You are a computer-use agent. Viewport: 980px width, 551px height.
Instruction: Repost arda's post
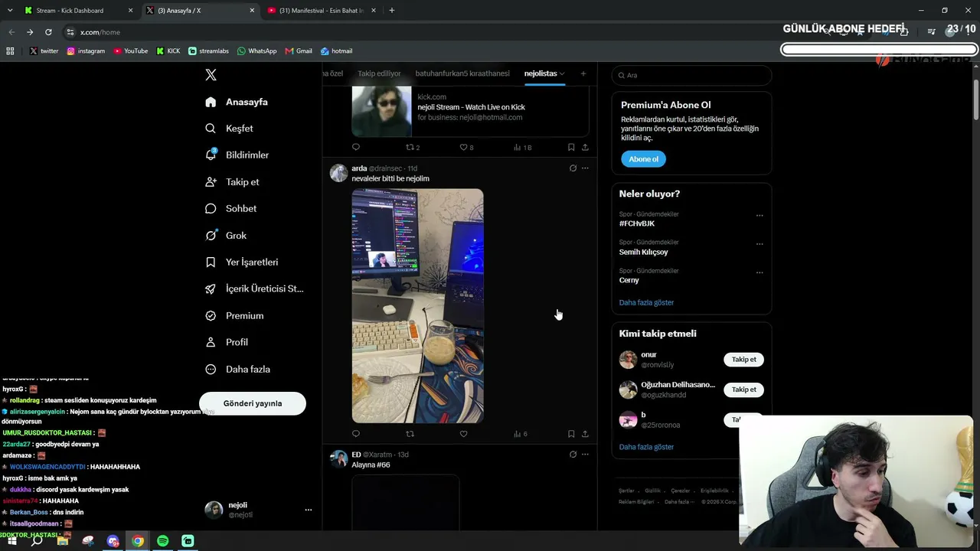(x=410, y=434)
